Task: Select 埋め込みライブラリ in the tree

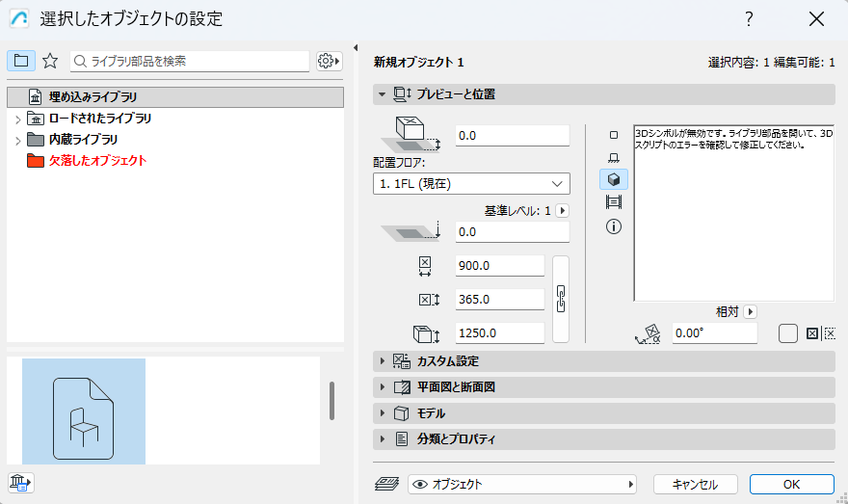Action: [175, 96]
